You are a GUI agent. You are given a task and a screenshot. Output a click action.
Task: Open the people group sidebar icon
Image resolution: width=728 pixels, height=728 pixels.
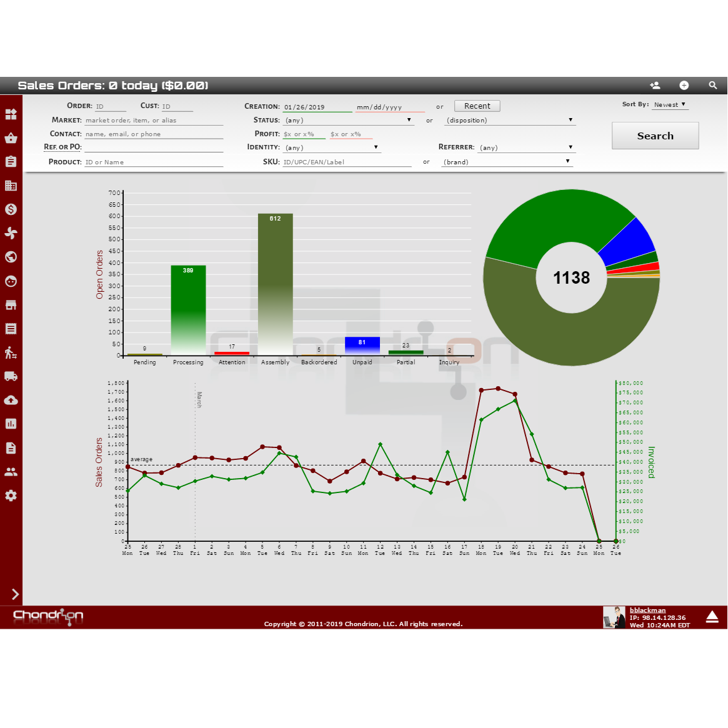[11, 472]
